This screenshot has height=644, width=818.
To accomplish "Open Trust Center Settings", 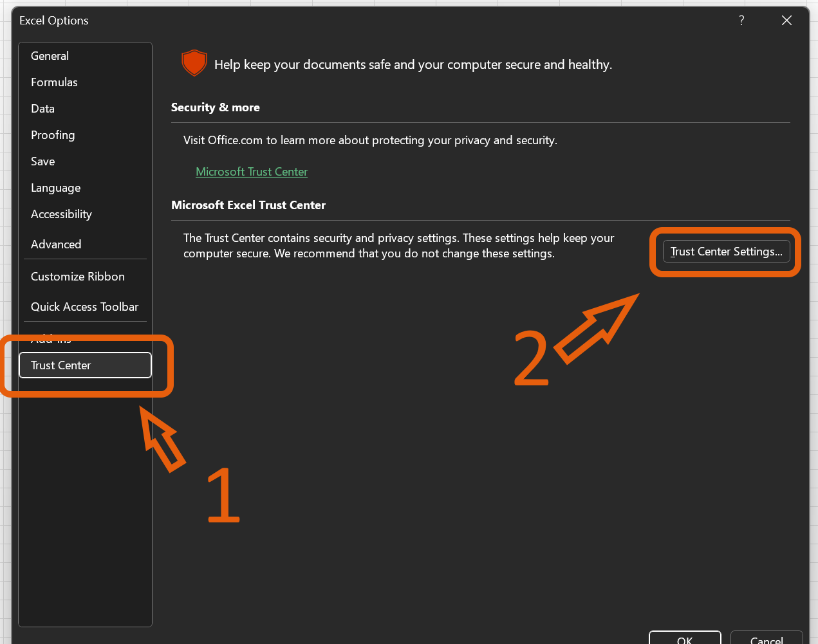I will point(727,252).
